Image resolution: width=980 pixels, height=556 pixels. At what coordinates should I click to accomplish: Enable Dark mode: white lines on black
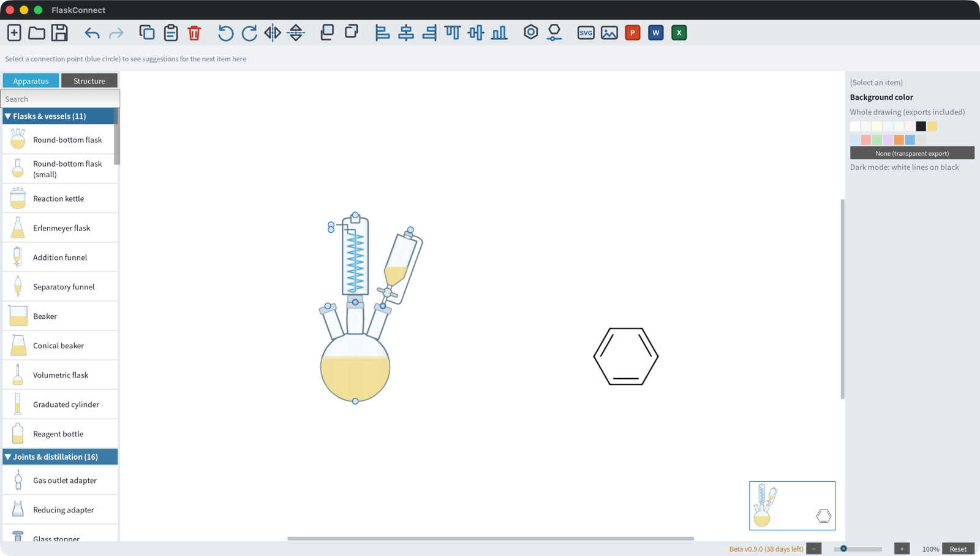pyautogui.click(x=904, y=167)
